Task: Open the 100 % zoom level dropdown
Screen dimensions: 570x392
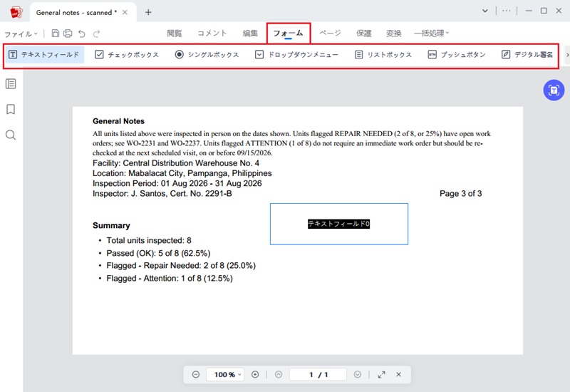Action: [225, 375]
